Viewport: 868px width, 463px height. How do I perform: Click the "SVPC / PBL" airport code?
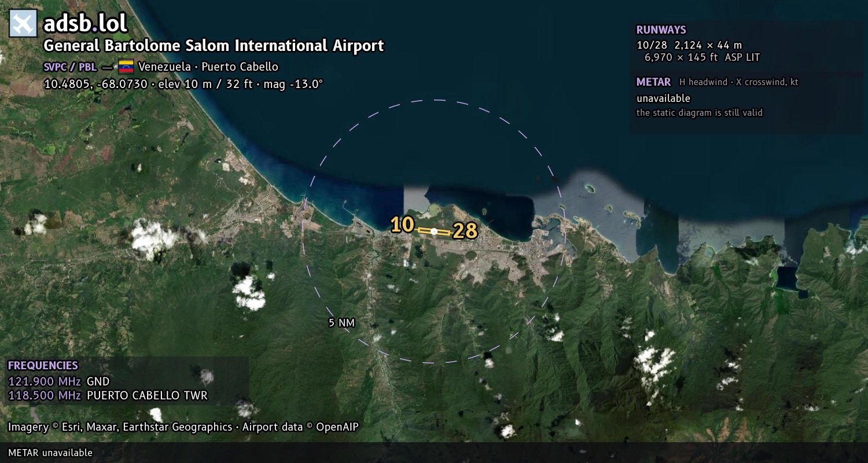70,67
